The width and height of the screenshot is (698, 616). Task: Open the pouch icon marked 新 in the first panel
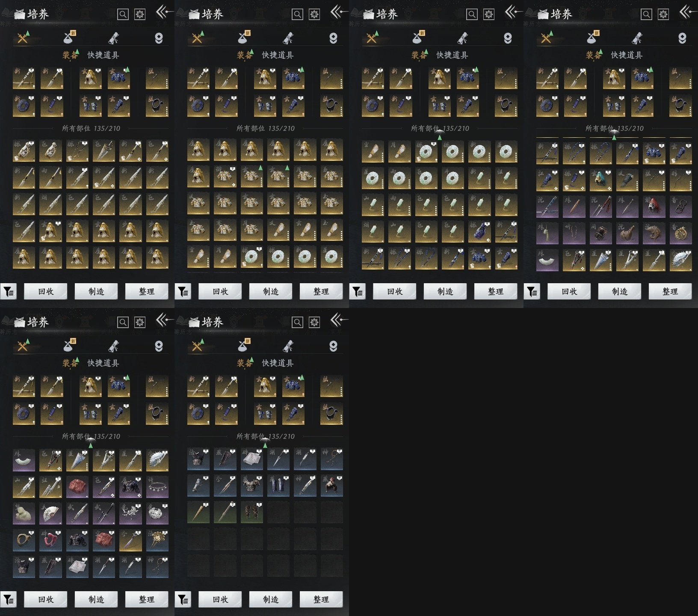[69, 38]
